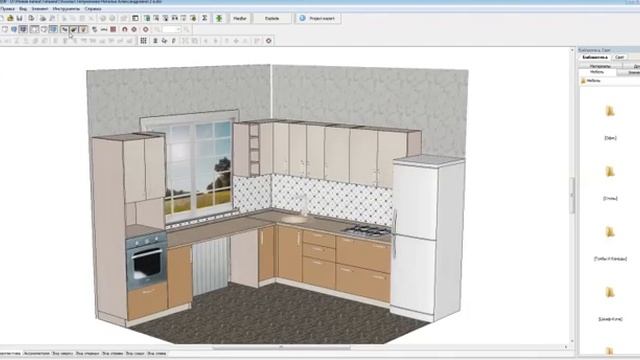The width and height of the screenshot is (640, 360).
Task: Click the Project export button
Action: pyautogui.click(x=318, y=18)
